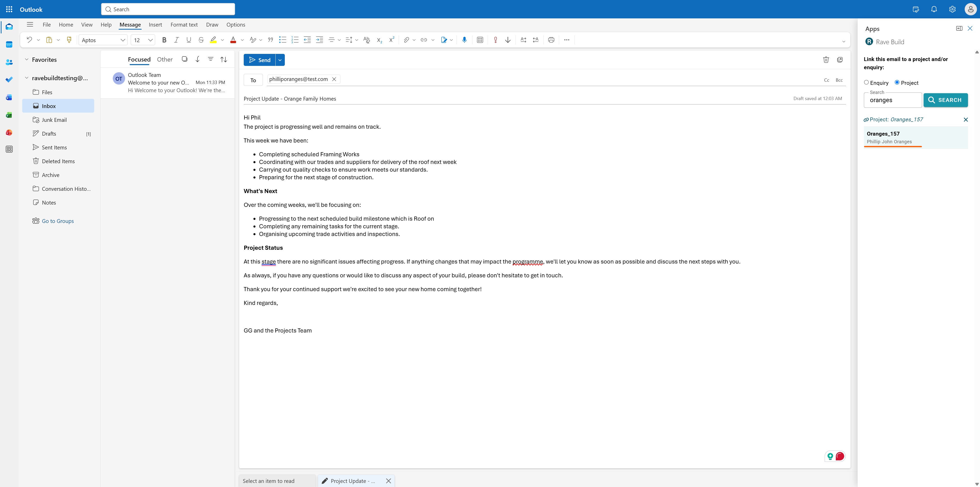Open the Insert ribbon tab
The image size is (980, 487).
(x=155, y=25)
